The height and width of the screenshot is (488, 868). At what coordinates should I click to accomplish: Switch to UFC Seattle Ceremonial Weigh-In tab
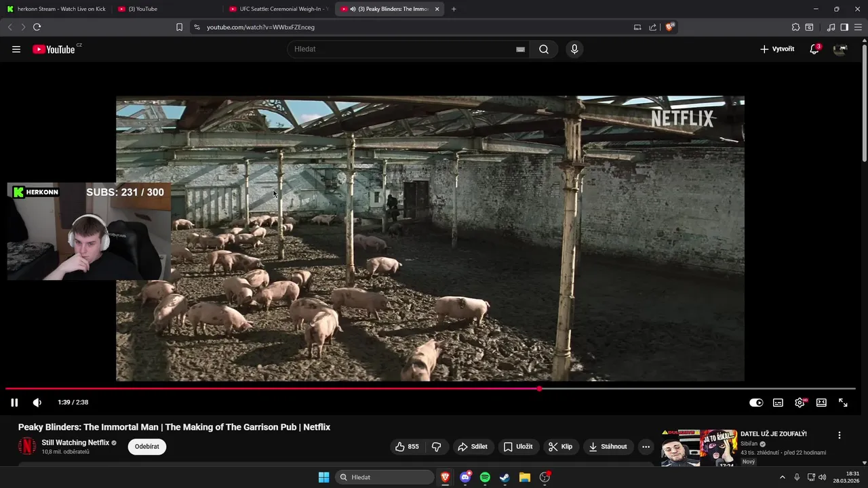(x=279, y=9)
